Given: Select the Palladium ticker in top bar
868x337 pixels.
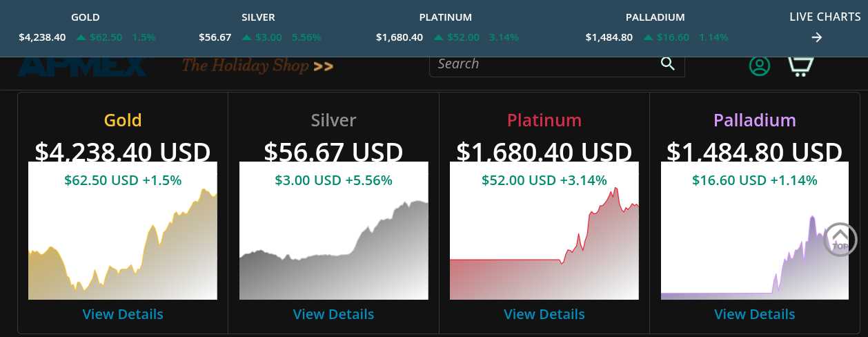Looking at the screenshot, I should click(x=655, y=17).
